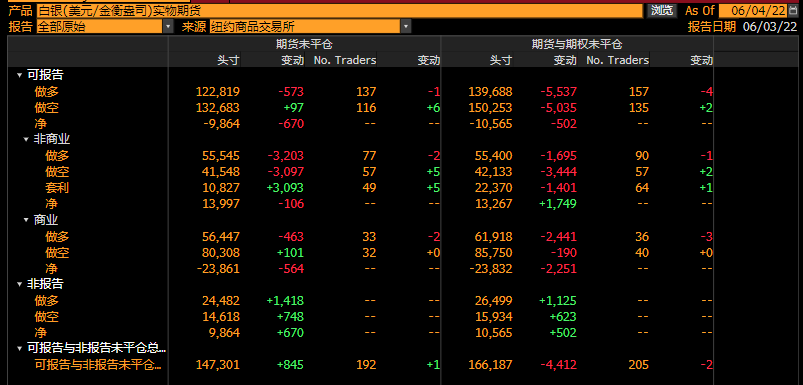Collapse the 商业 subsection
Screen dimensions: 803x385
pyautogui.click(x=26, y=220)
